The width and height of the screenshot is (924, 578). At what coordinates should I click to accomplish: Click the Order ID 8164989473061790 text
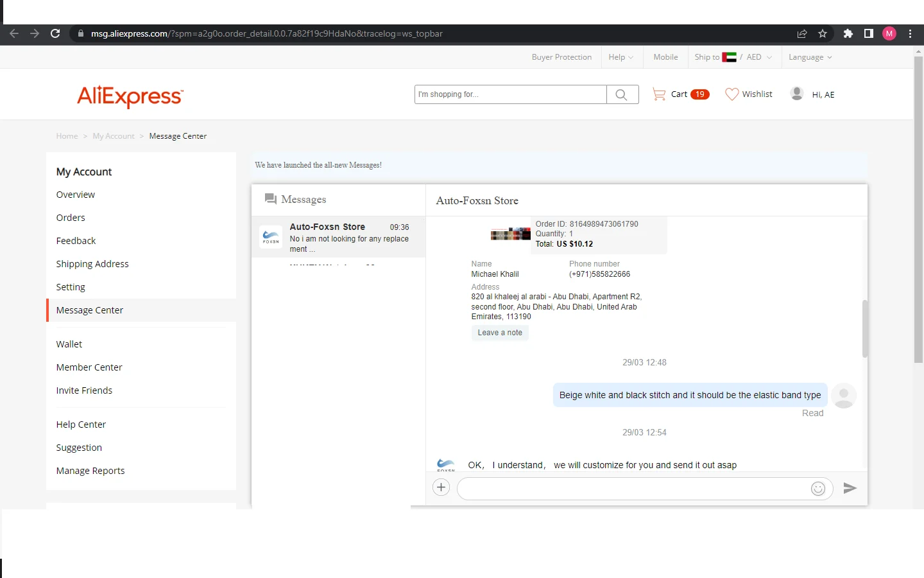point(587,224)
